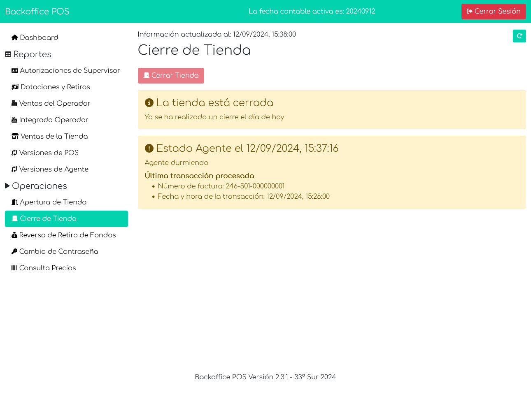Screen dimensions: 531x420
Task: Click the Cerrar Tienda button
Action: (x=171, y=76)
